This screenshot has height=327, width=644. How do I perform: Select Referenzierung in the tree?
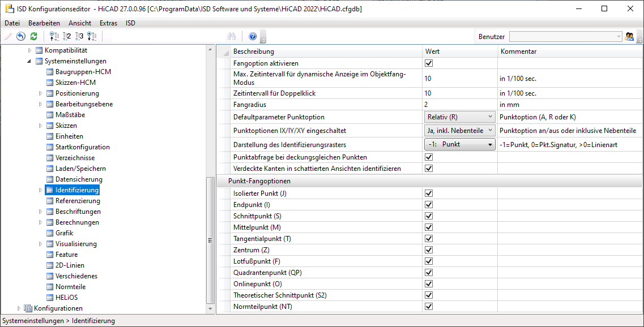pyautogui.click(x=78, y=201)
